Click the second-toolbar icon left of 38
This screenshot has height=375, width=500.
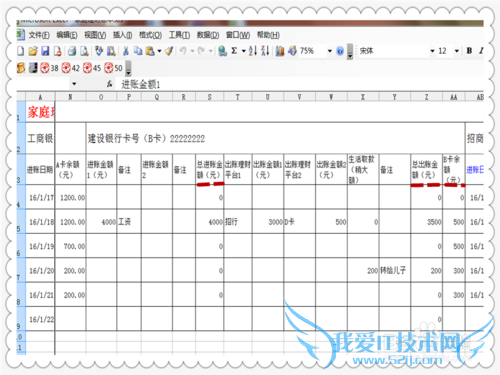tap(33, 68)
